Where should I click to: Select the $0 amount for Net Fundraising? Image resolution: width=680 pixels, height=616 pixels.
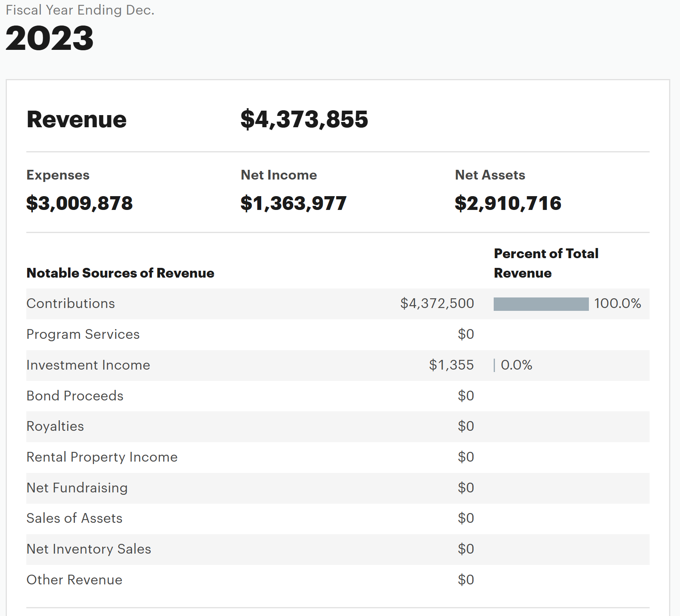tap(466, 488)
